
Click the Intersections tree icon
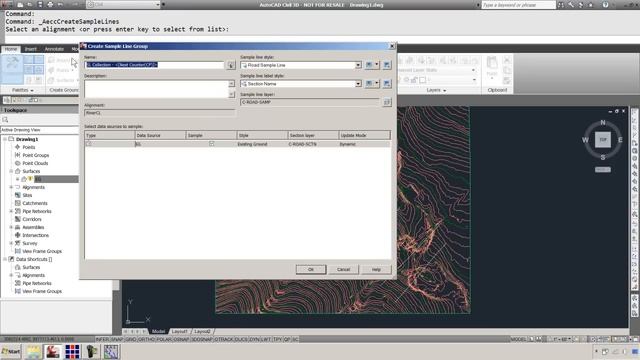18,235
